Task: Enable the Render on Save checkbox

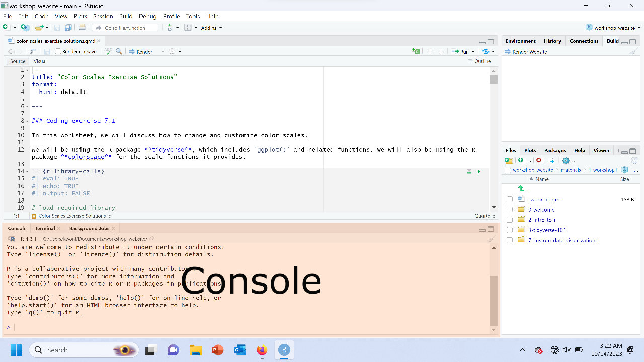Action: click(x=58, y=51)
